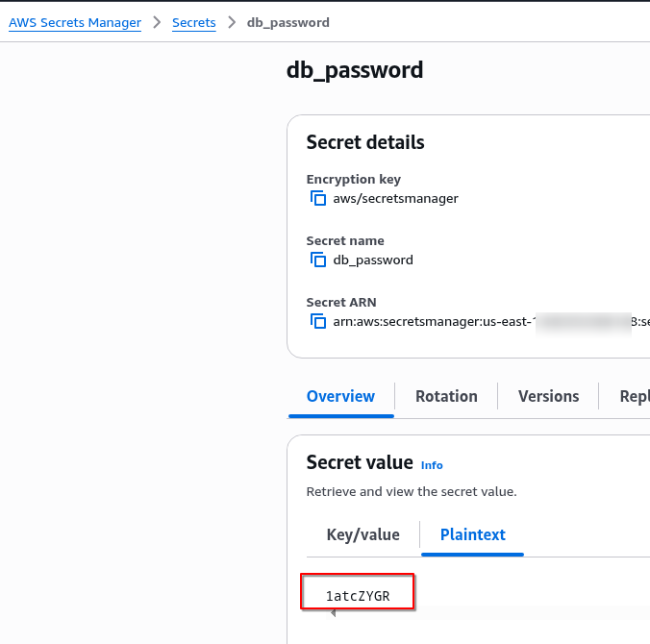Copy the Secret ARN
The image size is (650, 644).
pos(318,321)
